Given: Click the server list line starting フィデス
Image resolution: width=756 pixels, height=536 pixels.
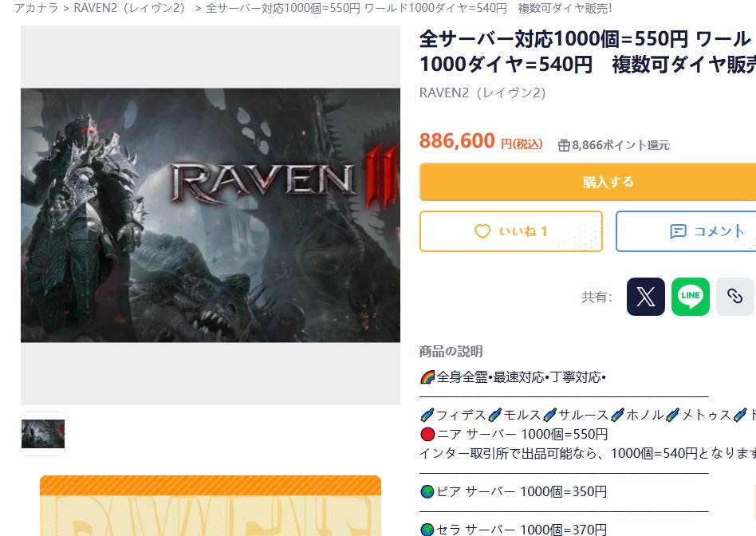Looking at the screenshot, I should 587,416.
